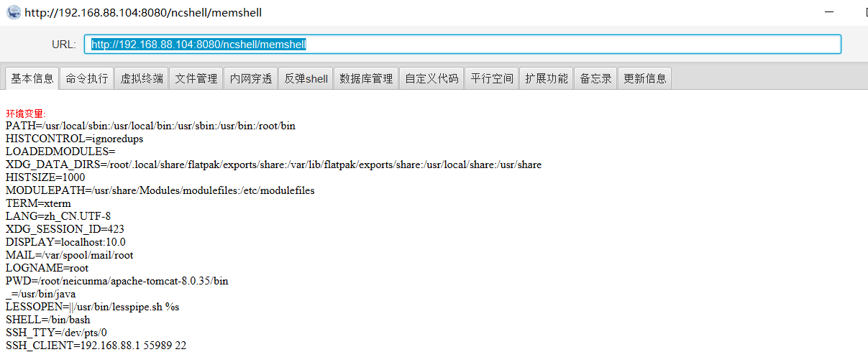Select the 更新信息 tab
This screenshot has height=352, width=868.
click(x=645, y=79)
